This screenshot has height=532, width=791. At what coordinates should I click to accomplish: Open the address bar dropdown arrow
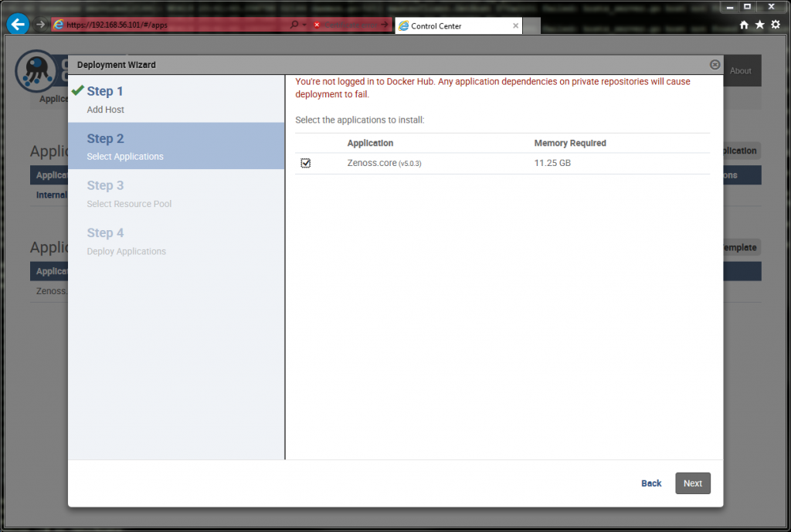pyautogui.click(x=305, y=25)
